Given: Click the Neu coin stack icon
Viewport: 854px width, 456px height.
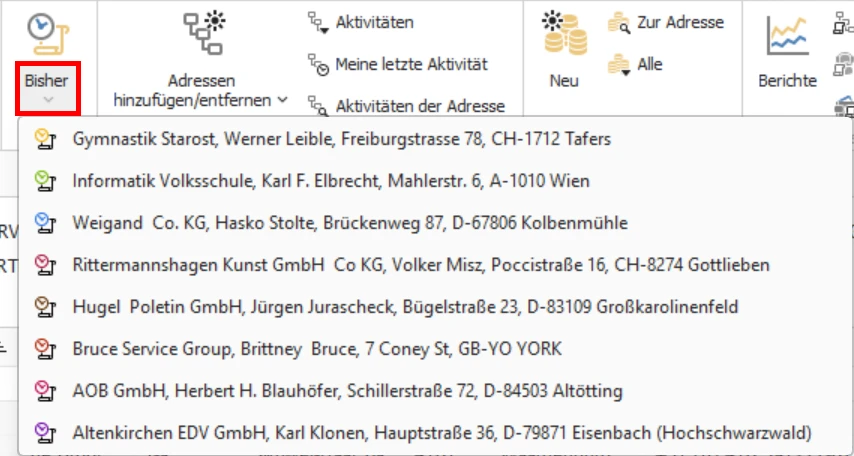Looking at the screenshot, I should click(565, 35).
